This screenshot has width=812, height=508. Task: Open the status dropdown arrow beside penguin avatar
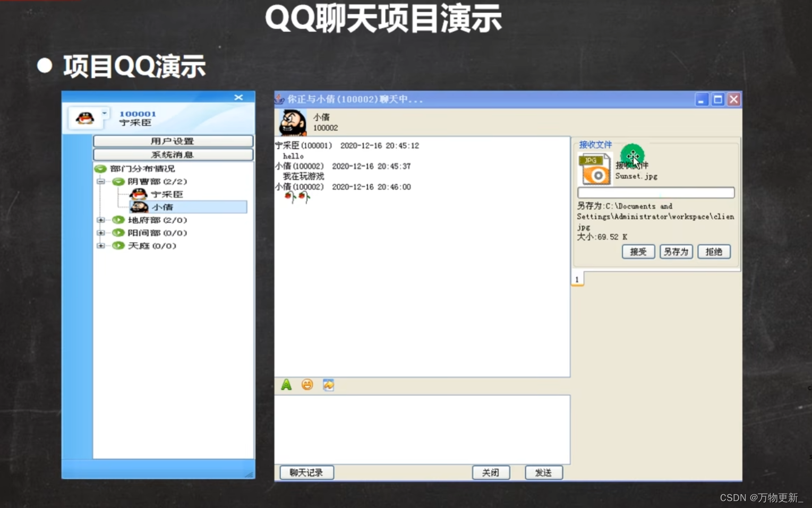click(105, 113)
